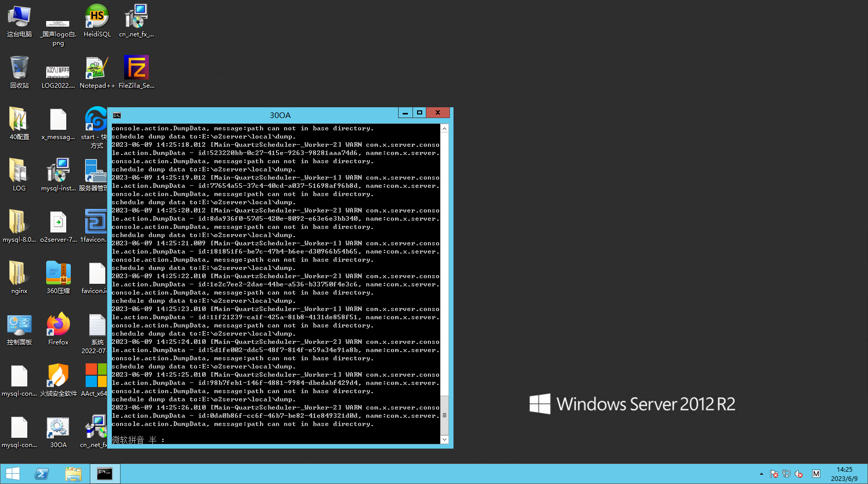Open the taskbar clock showing 14:25

[x=844, y=474]
